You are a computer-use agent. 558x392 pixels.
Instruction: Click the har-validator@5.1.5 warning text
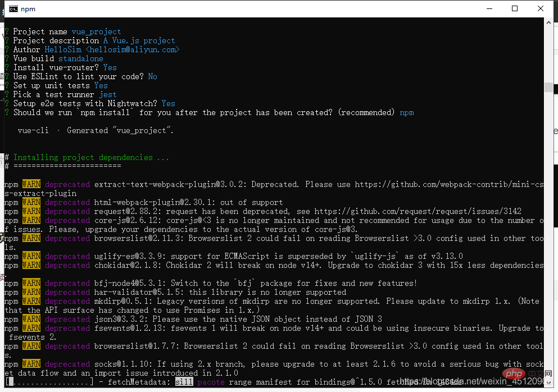tap(220, 292)
